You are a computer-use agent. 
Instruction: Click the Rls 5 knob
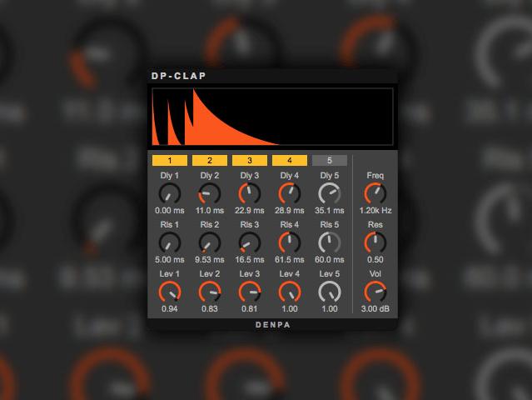tap(330, 243)
